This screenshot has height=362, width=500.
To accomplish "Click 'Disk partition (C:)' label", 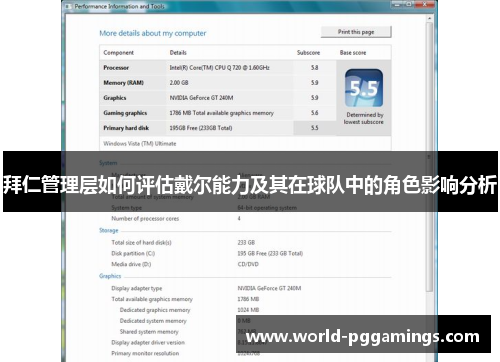I will [133, 253].
